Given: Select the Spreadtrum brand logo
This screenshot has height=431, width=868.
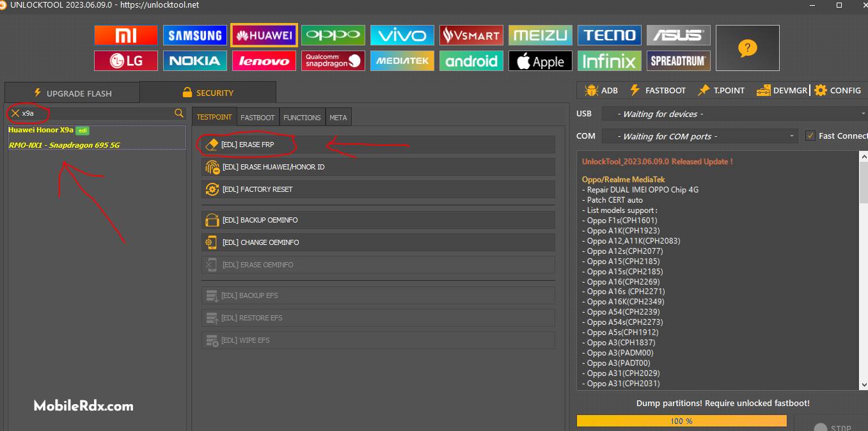Looking at the screenshot, I should (x=678, y=61).
